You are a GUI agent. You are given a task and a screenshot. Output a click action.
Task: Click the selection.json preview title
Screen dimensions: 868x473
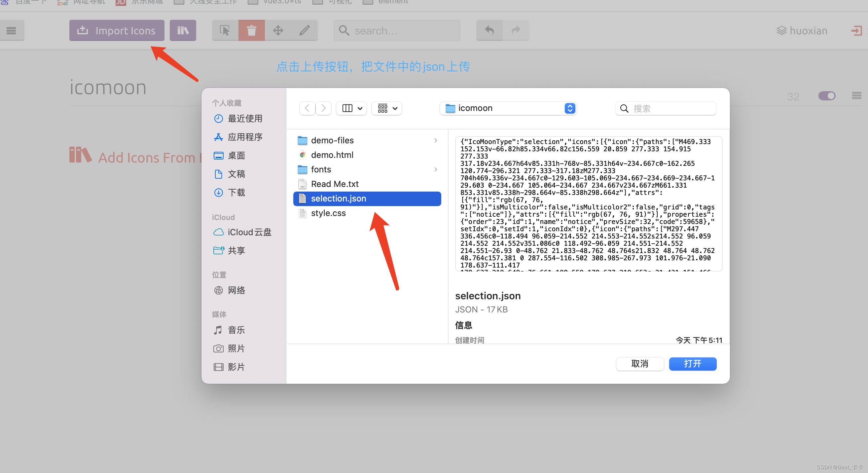pos(488,296)
